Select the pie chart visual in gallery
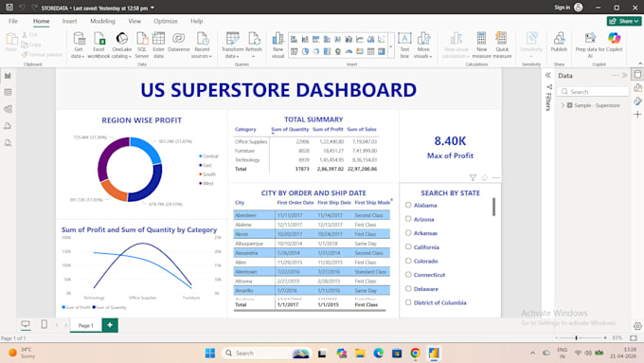Screen dimensions: 644x363 click(x=305, y=51)
